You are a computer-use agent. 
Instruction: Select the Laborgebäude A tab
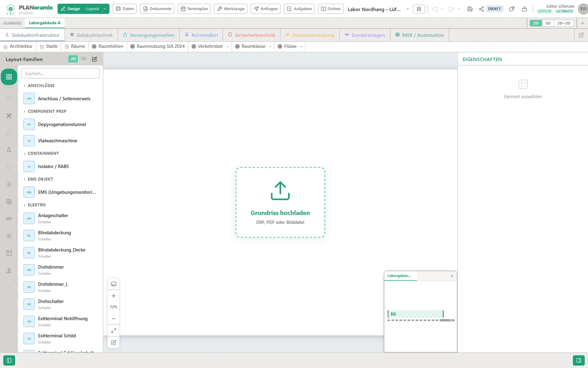tap(45, 23)
